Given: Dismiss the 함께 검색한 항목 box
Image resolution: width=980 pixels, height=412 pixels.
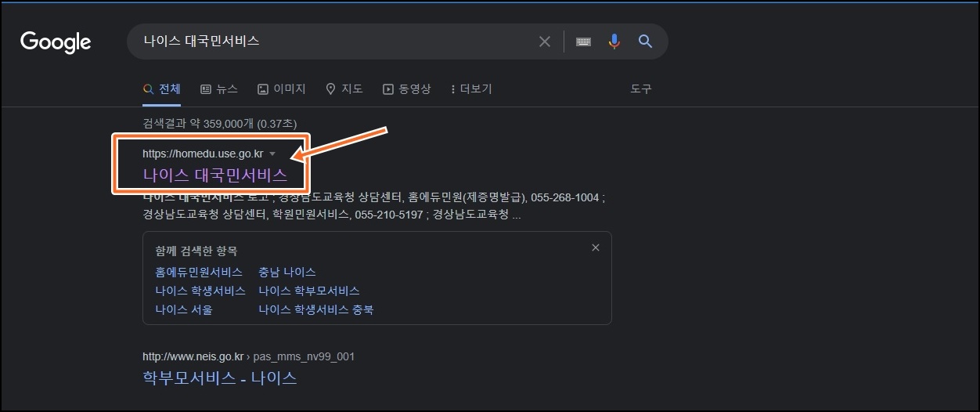Looking at the screenshot, I should pos(596,248).
